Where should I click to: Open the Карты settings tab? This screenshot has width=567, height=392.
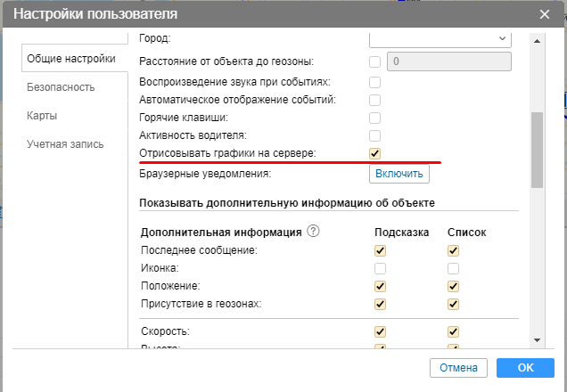44,116
